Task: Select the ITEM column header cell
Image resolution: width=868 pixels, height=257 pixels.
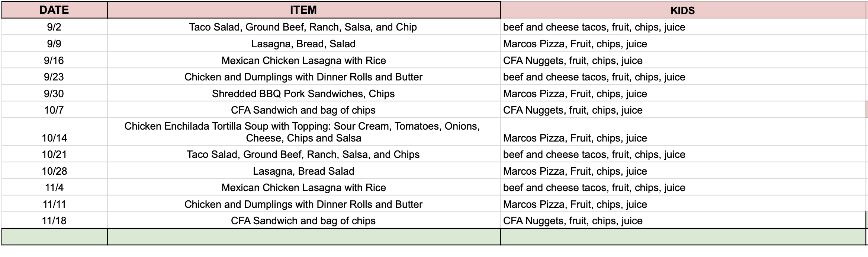Action: 304,10
